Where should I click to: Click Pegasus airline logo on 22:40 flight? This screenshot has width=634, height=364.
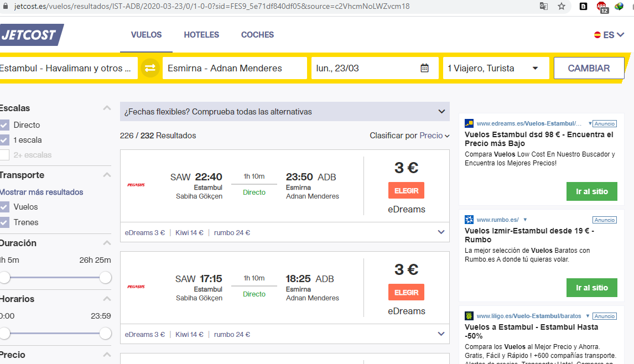[x=136, y=185]
